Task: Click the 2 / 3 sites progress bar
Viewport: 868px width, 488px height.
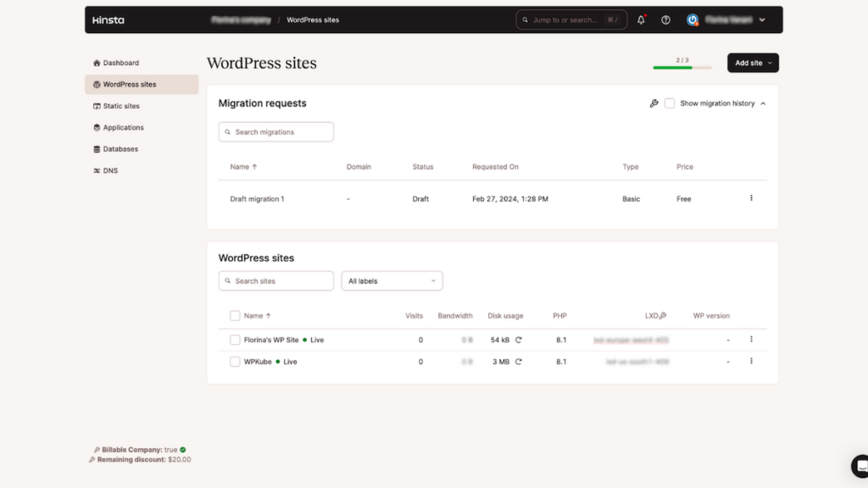Action: tap(682, 68)
